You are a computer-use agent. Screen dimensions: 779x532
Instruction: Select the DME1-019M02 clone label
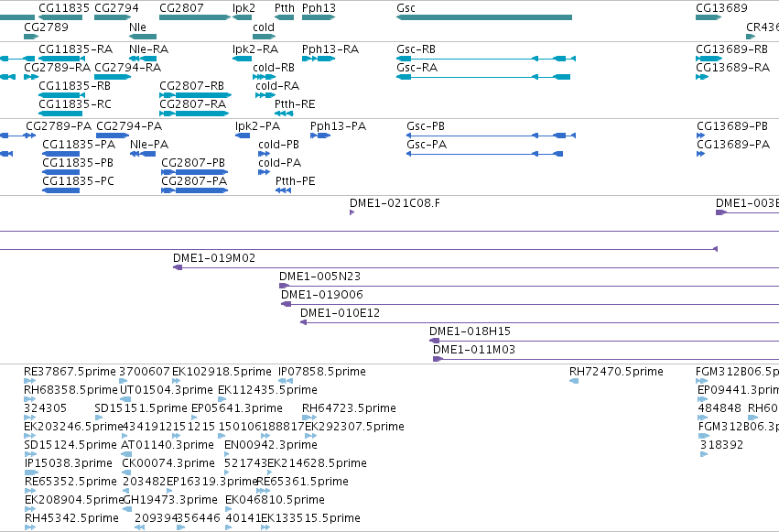pos(214,258)
